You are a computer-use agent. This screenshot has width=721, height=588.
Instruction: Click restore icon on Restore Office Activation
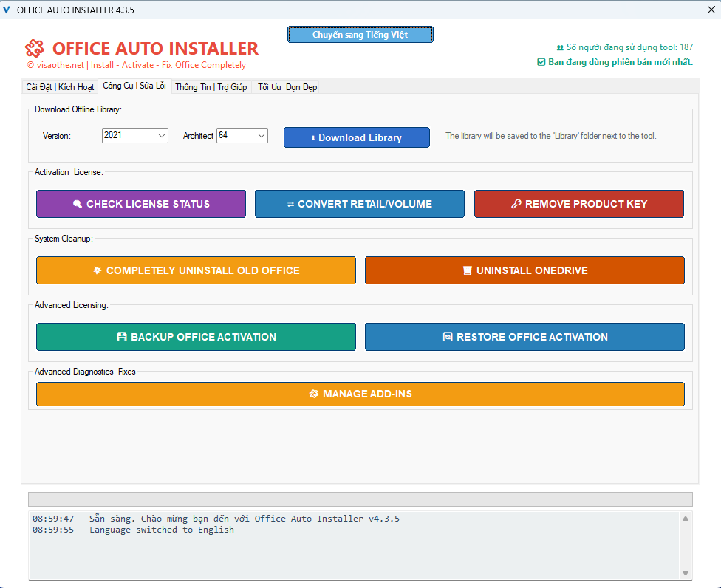coord(448,337)
